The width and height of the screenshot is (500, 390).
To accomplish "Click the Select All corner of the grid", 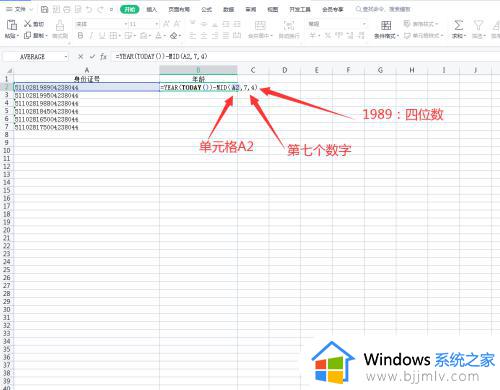I will (x=9, y=70).
